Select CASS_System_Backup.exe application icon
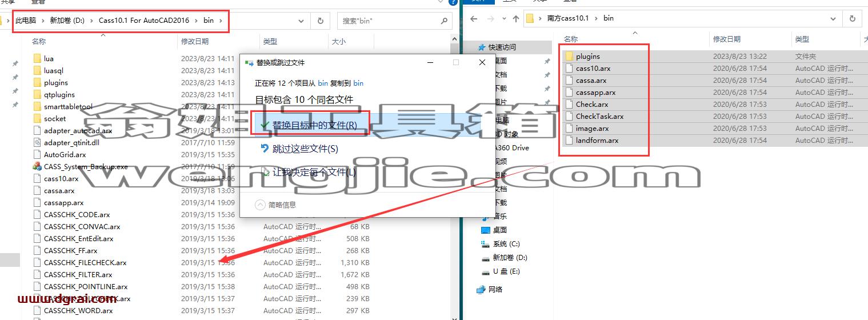Screen dimensions: 868x320 (x=38, y=167)
